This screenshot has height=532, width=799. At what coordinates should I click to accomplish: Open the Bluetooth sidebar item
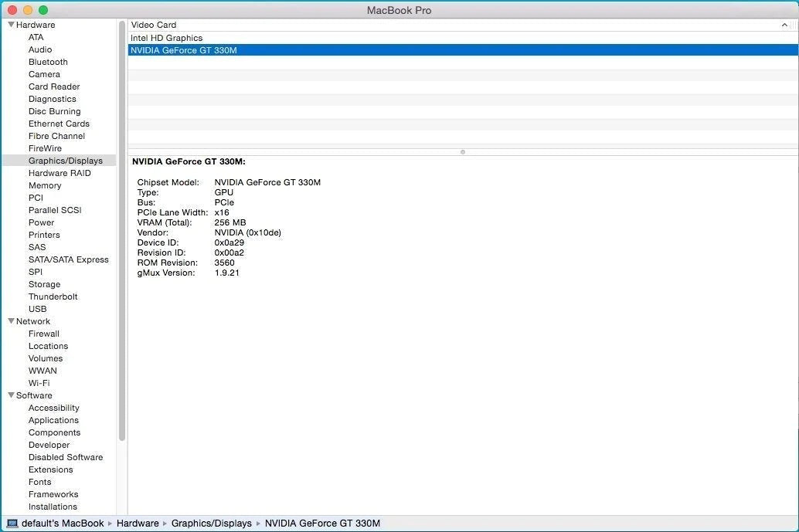tap(48, 62)
